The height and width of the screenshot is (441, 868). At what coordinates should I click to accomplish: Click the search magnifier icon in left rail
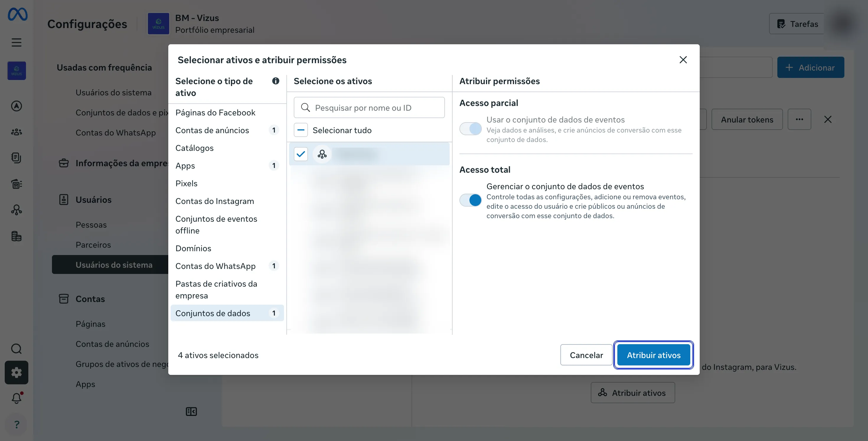pyautogui.click(x=17, y=349)
